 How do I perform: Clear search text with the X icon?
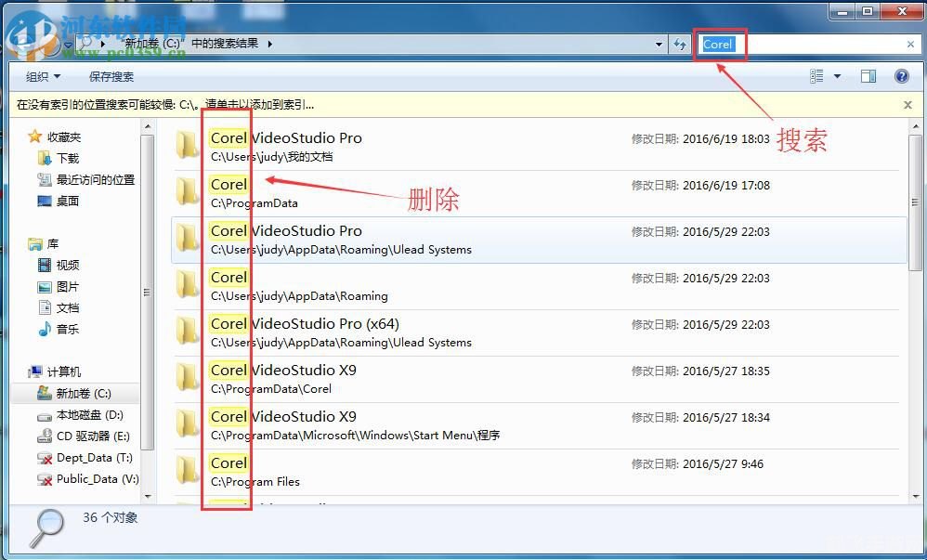[910, 44]
